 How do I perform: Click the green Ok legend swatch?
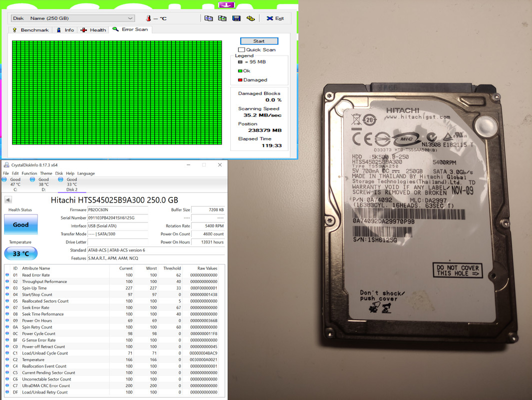click(240, 71)
